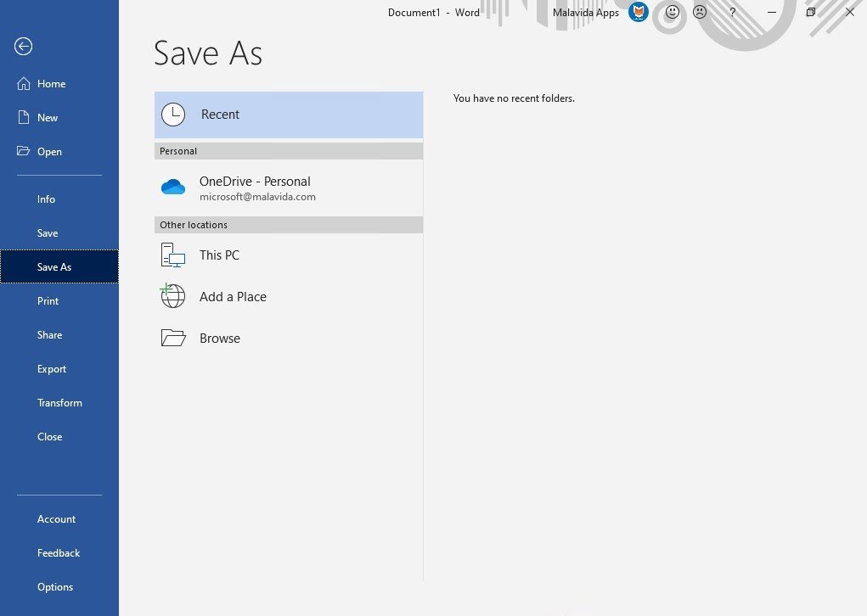Click the Document1 - Word title text
The height and width of the screenshot is (616, 867).
click(x=433, y=12)
